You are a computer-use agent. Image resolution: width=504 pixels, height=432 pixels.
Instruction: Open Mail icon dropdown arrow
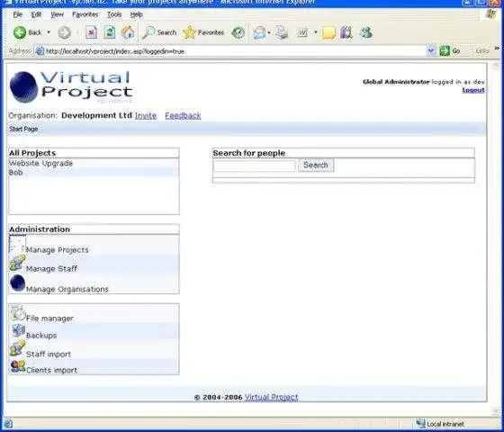point(269,32)
